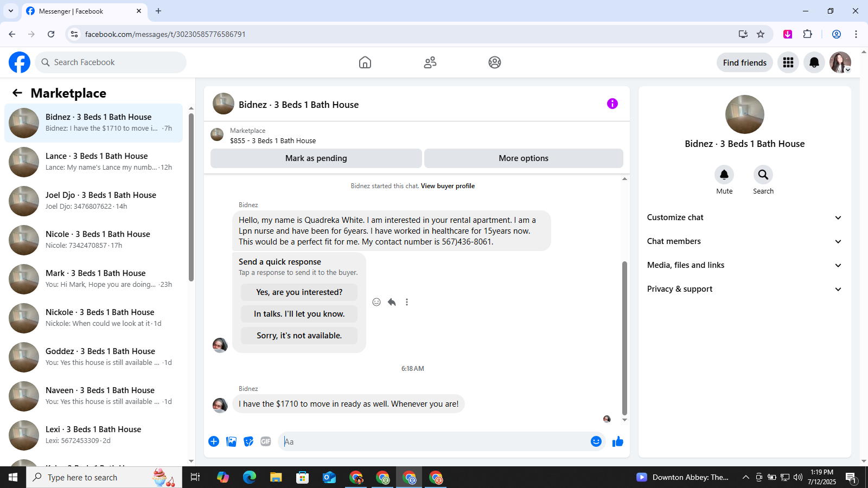Search within the conversation
This screenshot has height=488, width=868.
pos(763,175)
